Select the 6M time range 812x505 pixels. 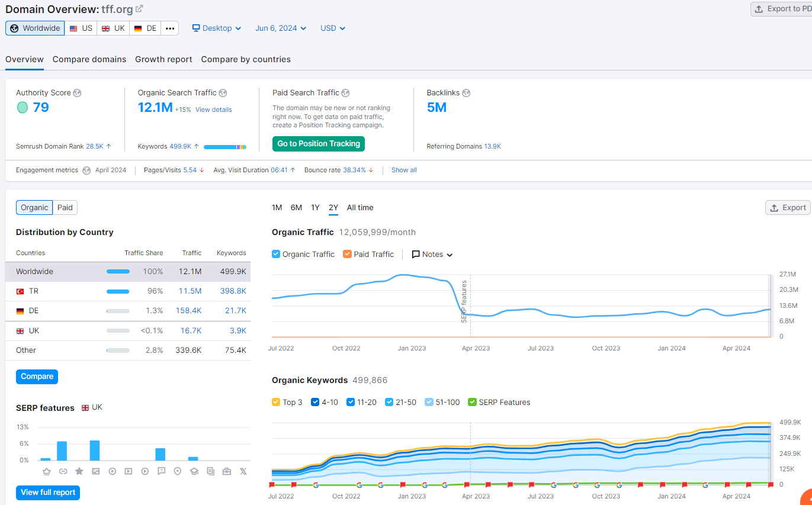tap(296, 207)
